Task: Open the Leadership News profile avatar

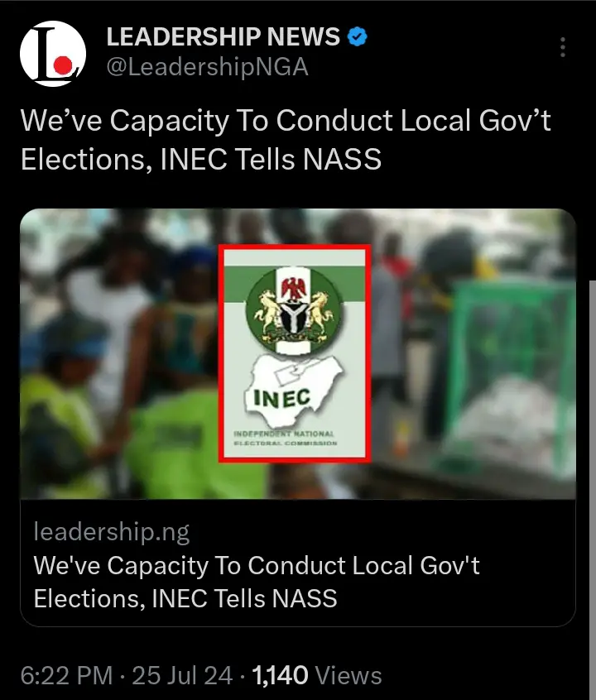Action: [52, 54]
